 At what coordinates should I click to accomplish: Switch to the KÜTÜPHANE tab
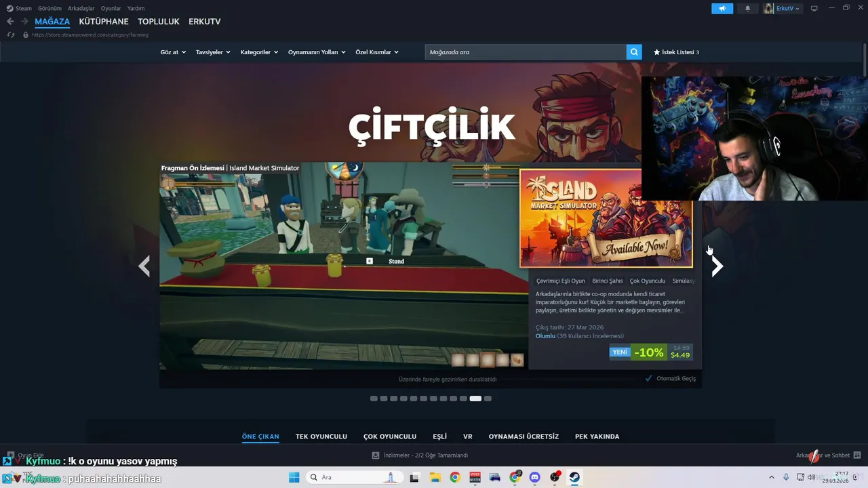coord(104,22)
